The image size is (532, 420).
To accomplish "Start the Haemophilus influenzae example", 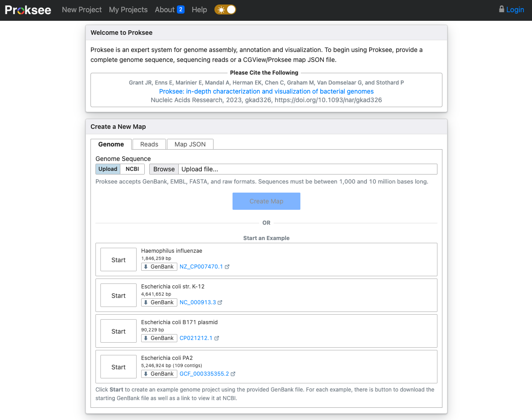I will tap(119, 260).
